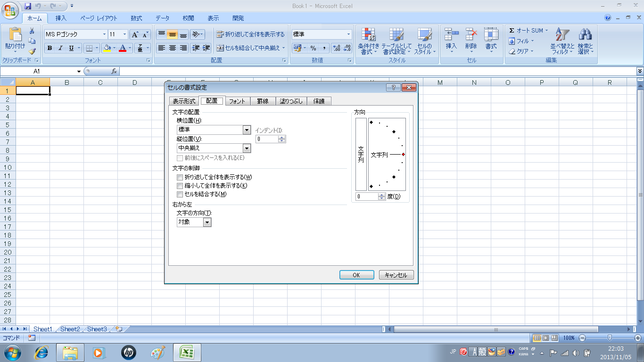This screenshot has height=362, width=644.
Task: Click the Excel icon in the taskbar
Action: coord(187,352)
